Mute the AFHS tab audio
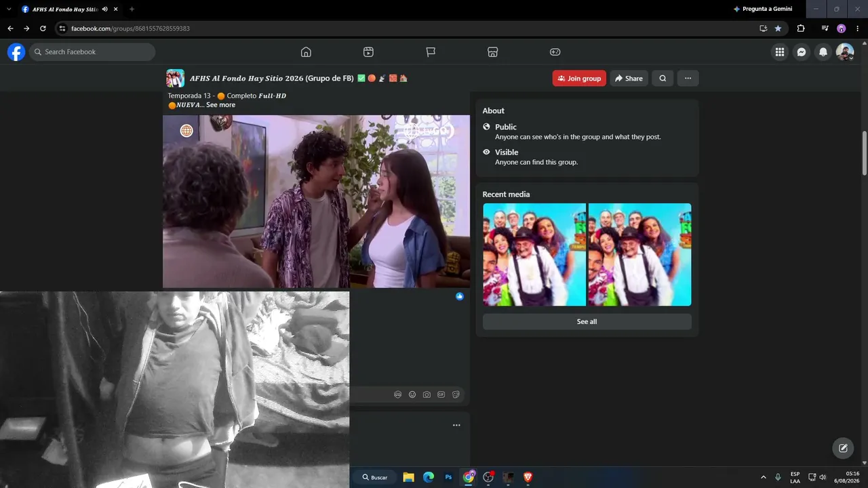This screenshot has height=488, width=868. pos(105,9)
